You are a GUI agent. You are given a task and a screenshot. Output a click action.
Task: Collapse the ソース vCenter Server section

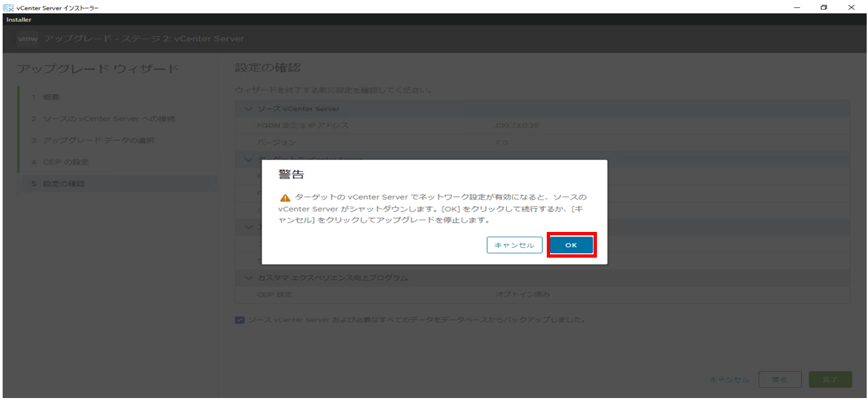[249, 109]
